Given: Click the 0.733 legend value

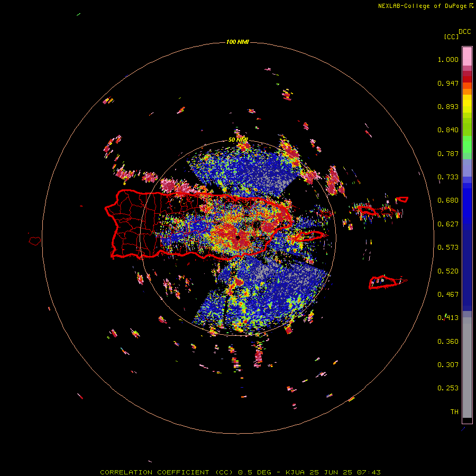Looking at the screenshot, I should tap(448, 177).
